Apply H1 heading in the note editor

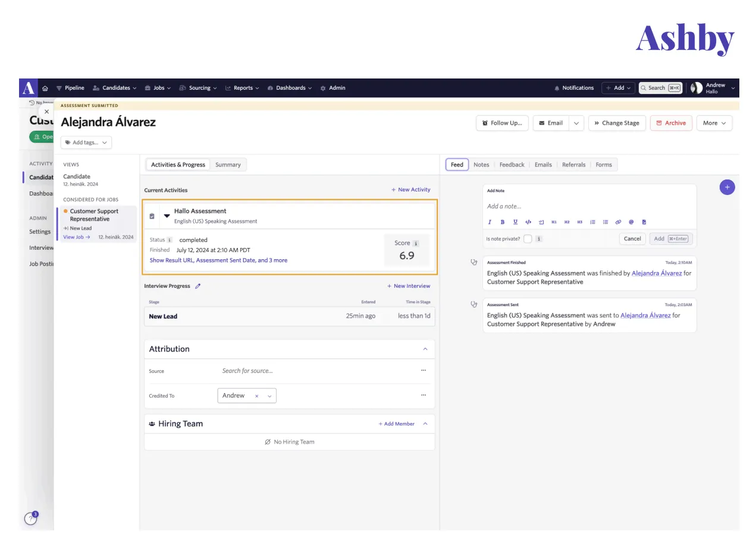tap(554, 222)
